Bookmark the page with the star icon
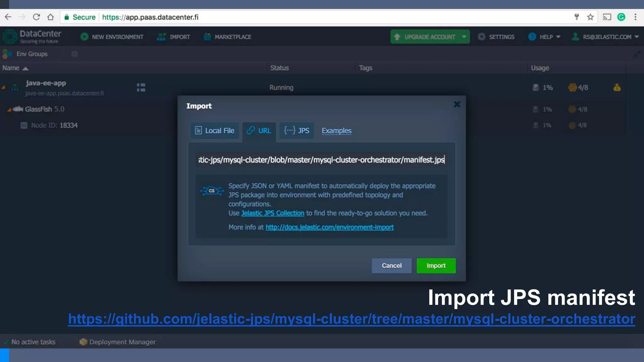 tap(590, 17)
